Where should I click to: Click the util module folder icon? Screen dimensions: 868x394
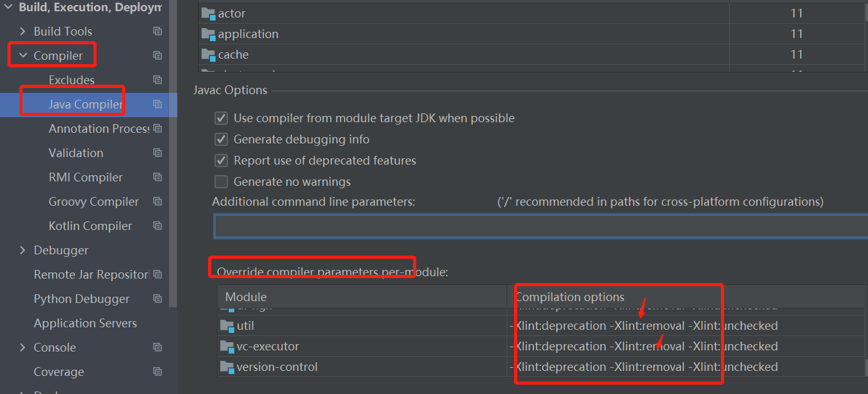[226, 325]
